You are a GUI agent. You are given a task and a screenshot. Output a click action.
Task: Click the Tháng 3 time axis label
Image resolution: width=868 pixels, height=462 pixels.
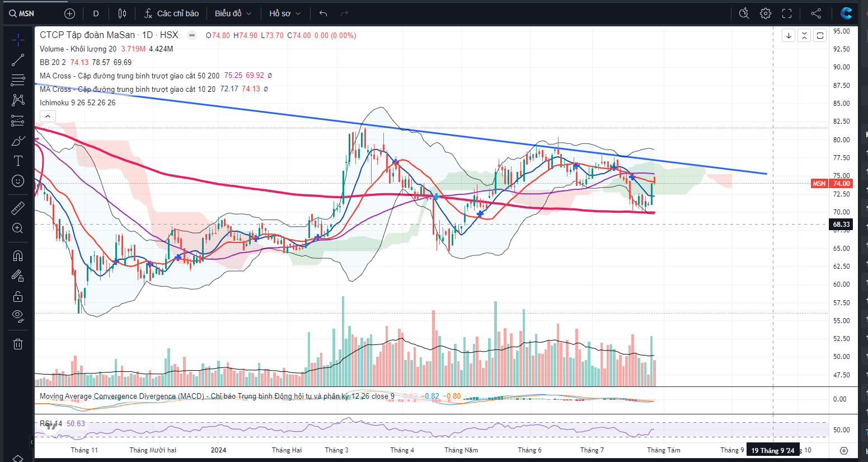[x=336, y=450]
